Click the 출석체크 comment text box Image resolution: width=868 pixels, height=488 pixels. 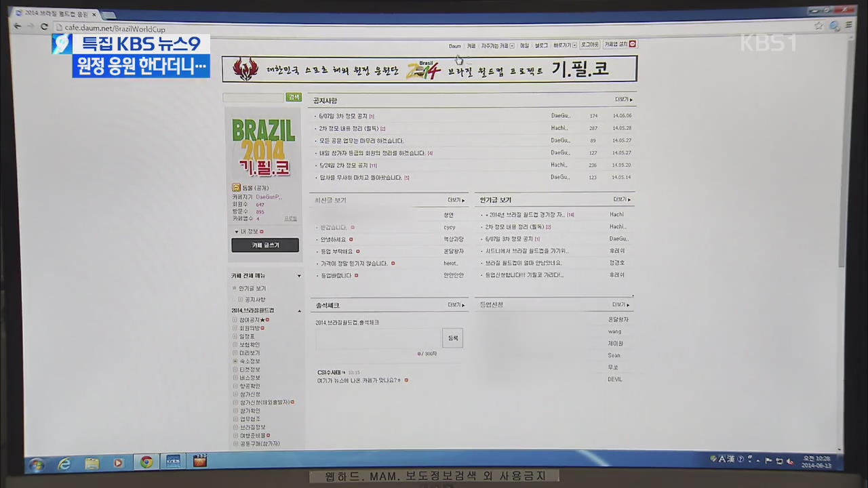377,338
